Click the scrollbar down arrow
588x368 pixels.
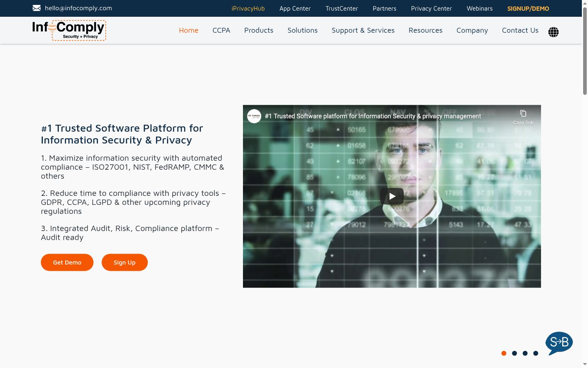click(x=585, y=364)
